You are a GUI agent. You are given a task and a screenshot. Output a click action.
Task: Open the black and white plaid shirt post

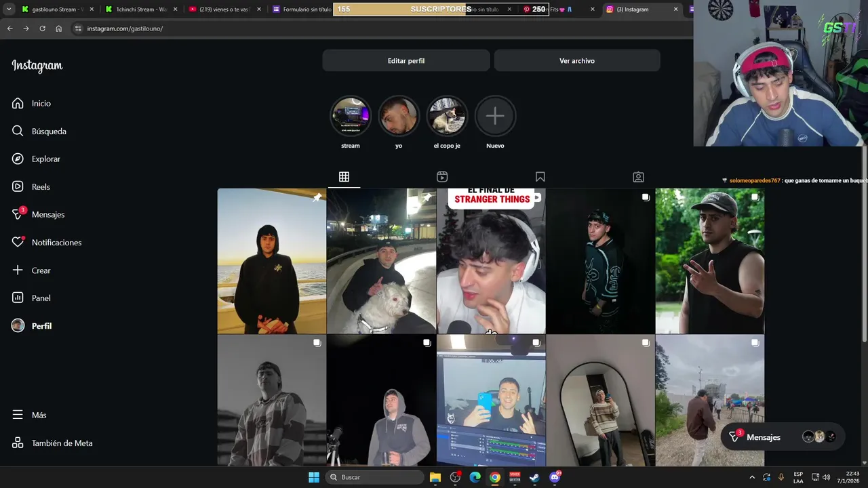[x=272, y=401]
